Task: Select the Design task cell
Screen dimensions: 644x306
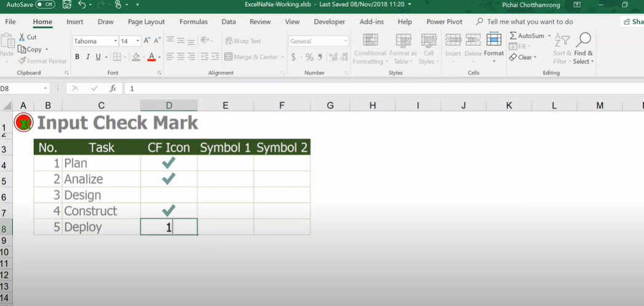Action: pyautogui.click(x=101, y=195)
